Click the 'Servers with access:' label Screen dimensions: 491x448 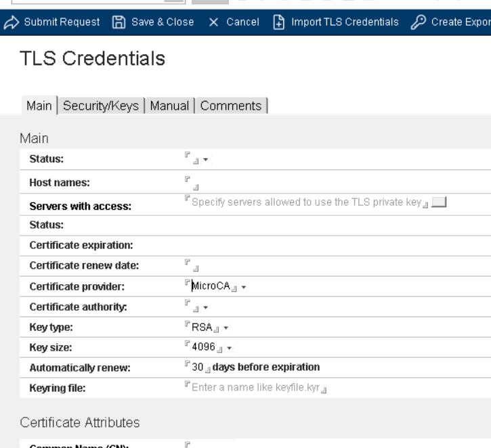pos(80,206)
